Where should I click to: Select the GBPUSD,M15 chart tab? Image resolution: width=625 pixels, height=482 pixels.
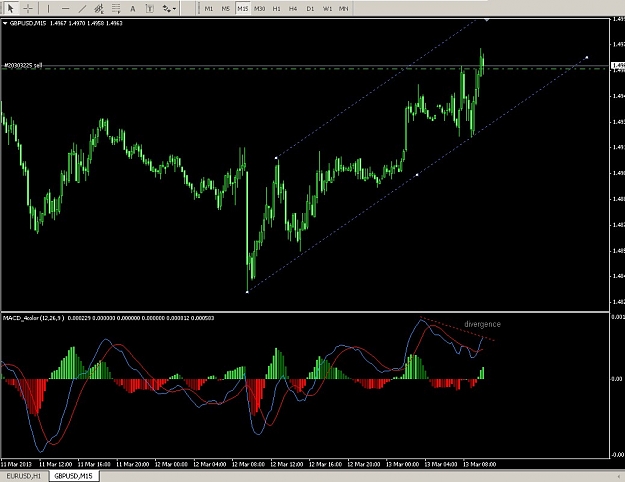tap(73, 476)
